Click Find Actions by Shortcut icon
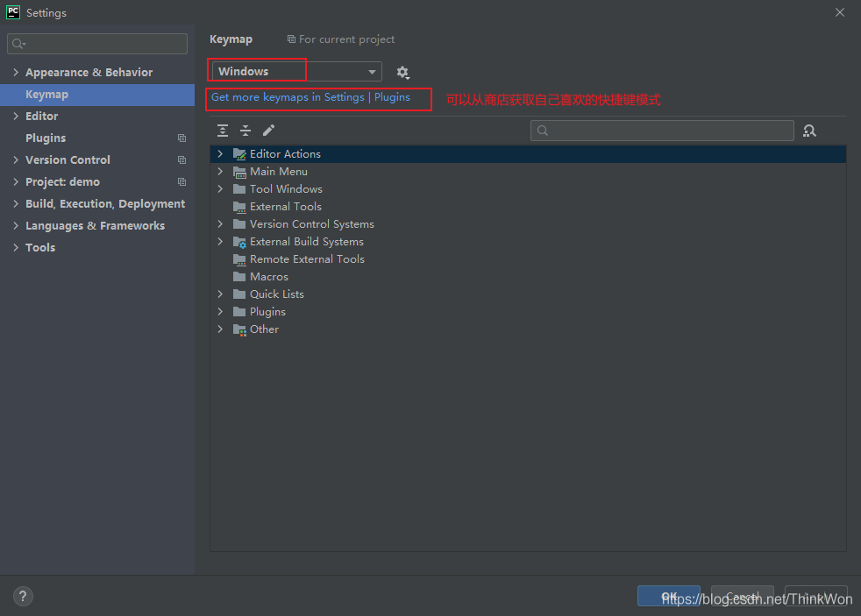This screenshot has width=861, height=616. coord(809,131)
